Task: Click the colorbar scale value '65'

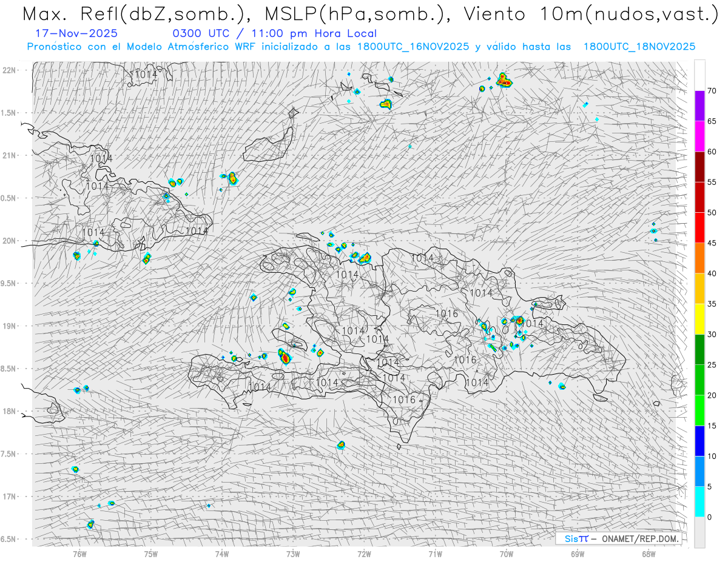Action: click(712, 121)
